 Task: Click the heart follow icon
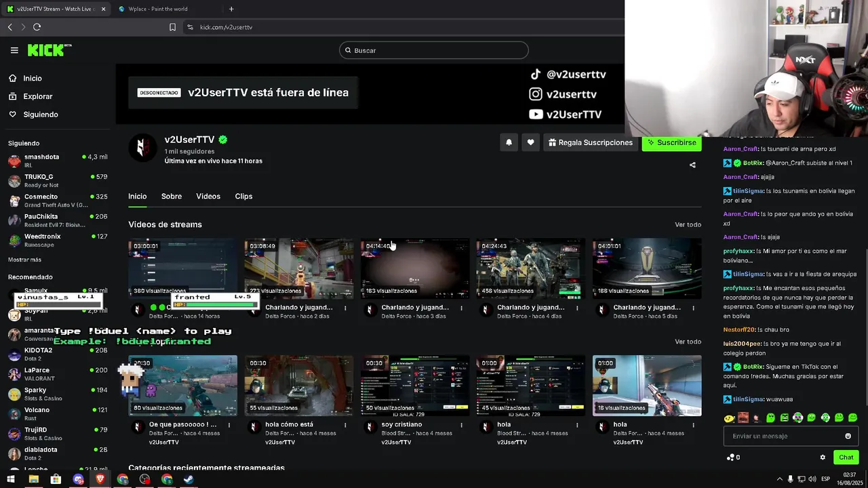click(x=530, y=142)
